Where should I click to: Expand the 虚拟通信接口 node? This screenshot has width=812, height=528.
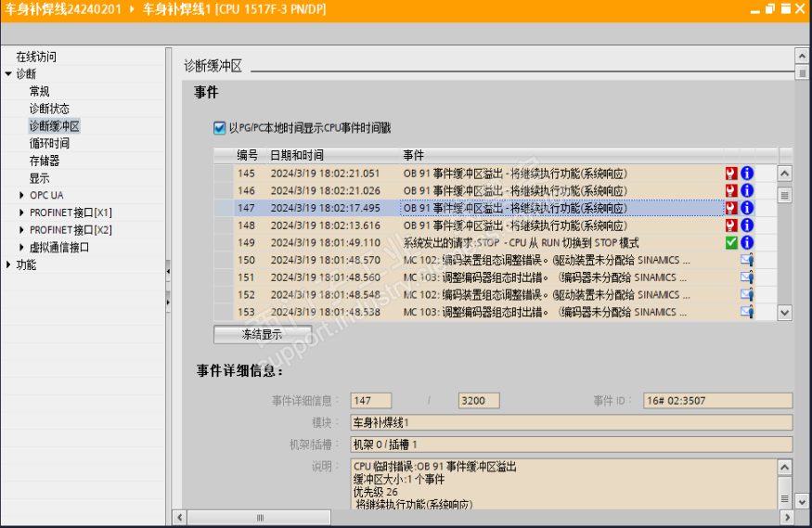(21, 248)
